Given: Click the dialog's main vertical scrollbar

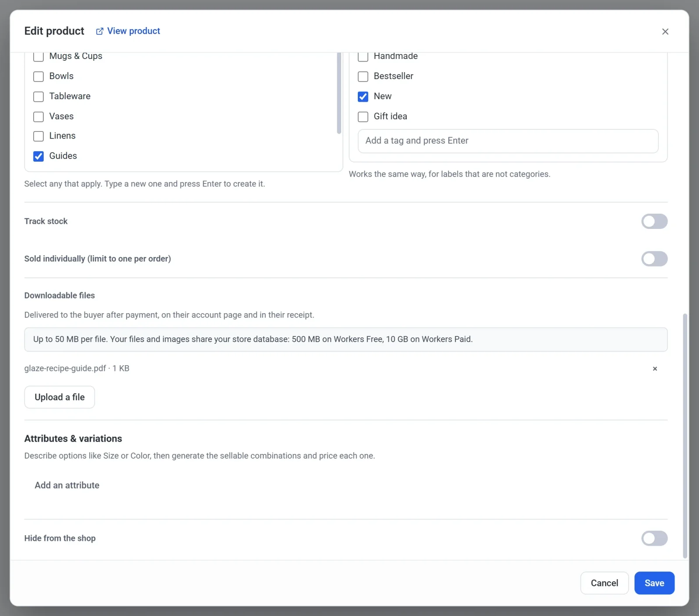Looking at the screenshot, I should coord(685,436).
